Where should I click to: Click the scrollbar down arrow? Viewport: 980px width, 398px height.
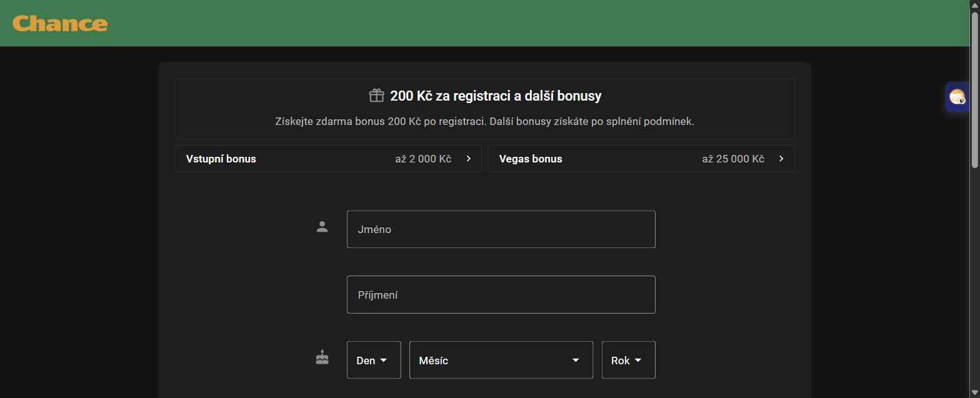coord(974,392)
